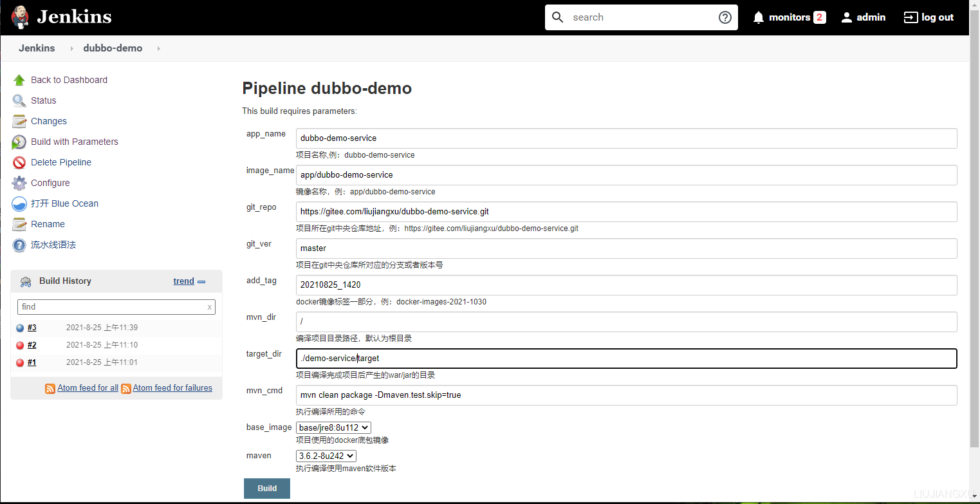The image size is (980, 504).
Task: Click the target_dir input field
Action: tap(626, 359)
